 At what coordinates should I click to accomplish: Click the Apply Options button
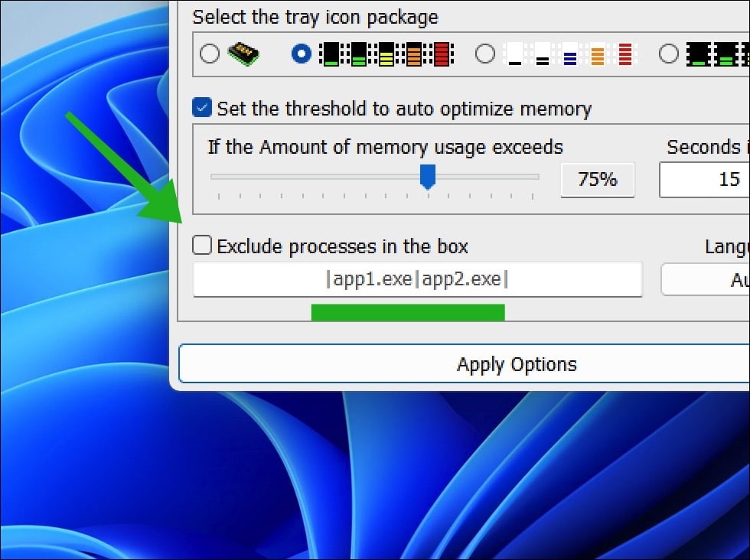tap(464, 363)
